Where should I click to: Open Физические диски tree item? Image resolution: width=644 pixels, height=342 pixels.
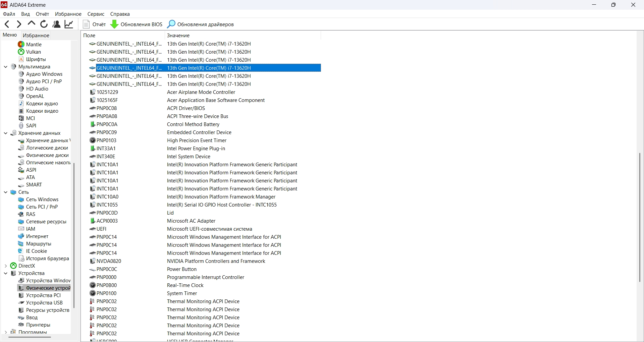tap(44, 155)
